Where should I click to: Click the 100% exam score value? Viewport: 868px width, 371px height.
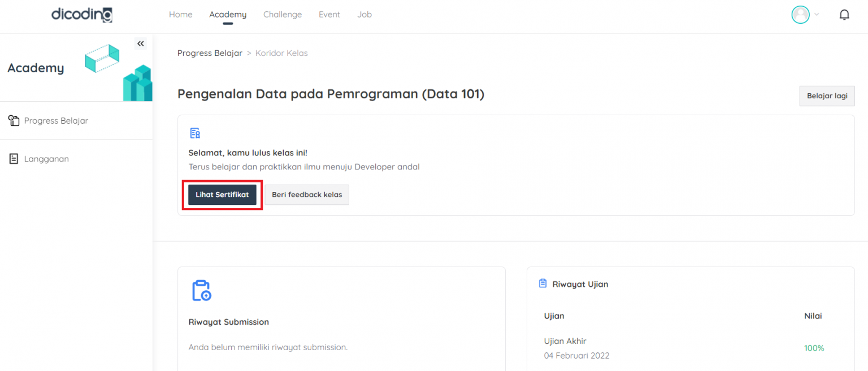coord(814,348)
